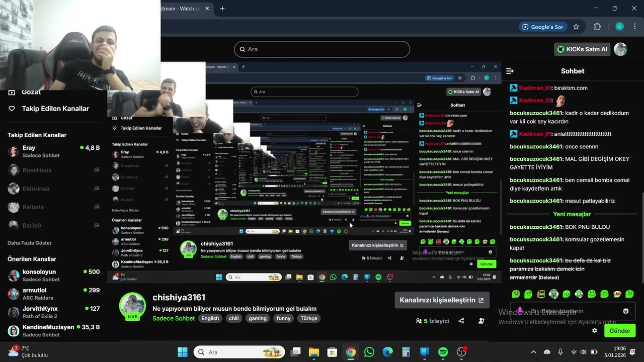Open Calculator from taskbar
Viewport: 644px width, 362px height.
click(x=406, y=352)
